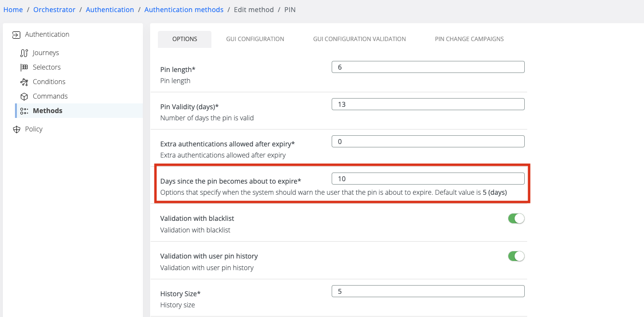Select the GUI CONFIGURATION VALIDATION tab
Screen dimensions: 644x317
360,39
